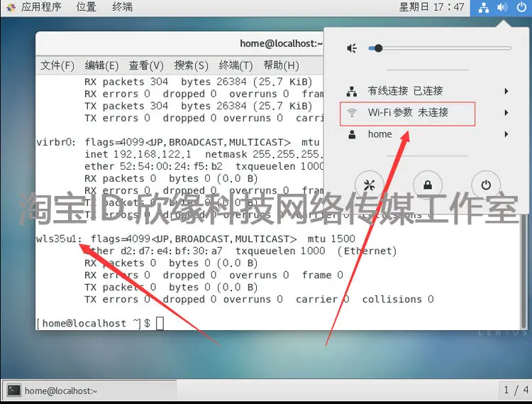The image size is (532, 404).
Task: Click the clock 星期日 17:47
Action: pos(431,7)
